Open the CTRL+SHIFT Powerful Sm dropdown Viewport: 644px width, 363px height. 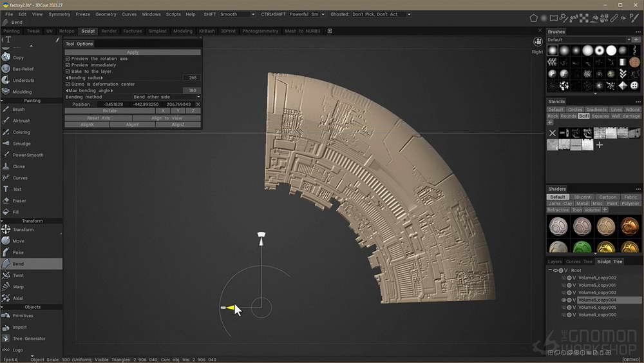pyautogui.click(x=307, y=14)
